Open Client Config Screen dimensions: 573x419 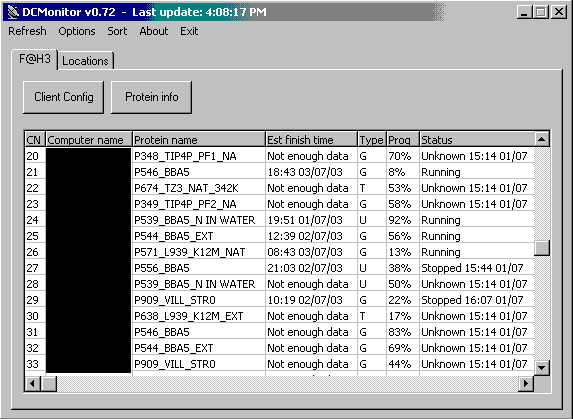64,97
